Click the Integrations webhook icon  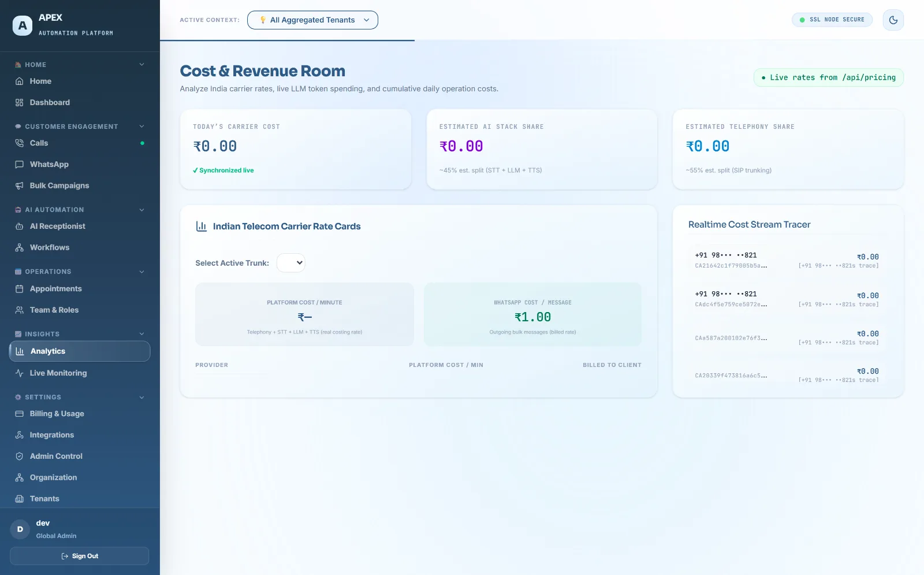pos(19,435)
